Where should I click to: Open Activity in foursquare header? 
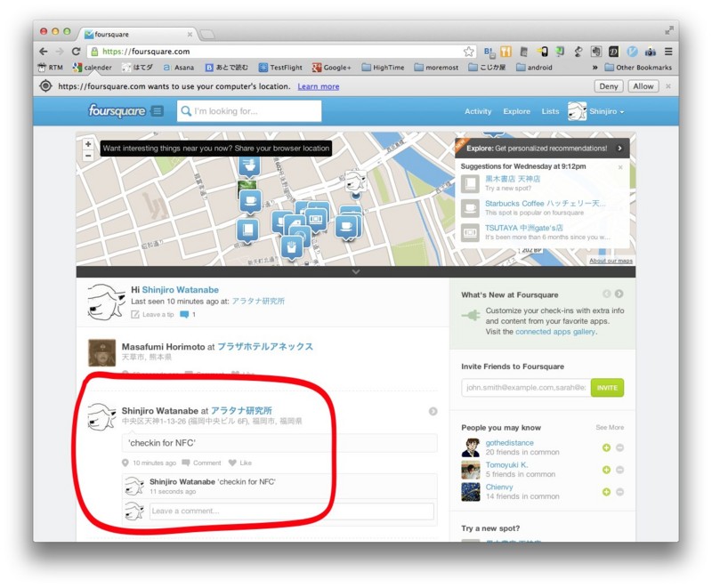click(478, 111)
